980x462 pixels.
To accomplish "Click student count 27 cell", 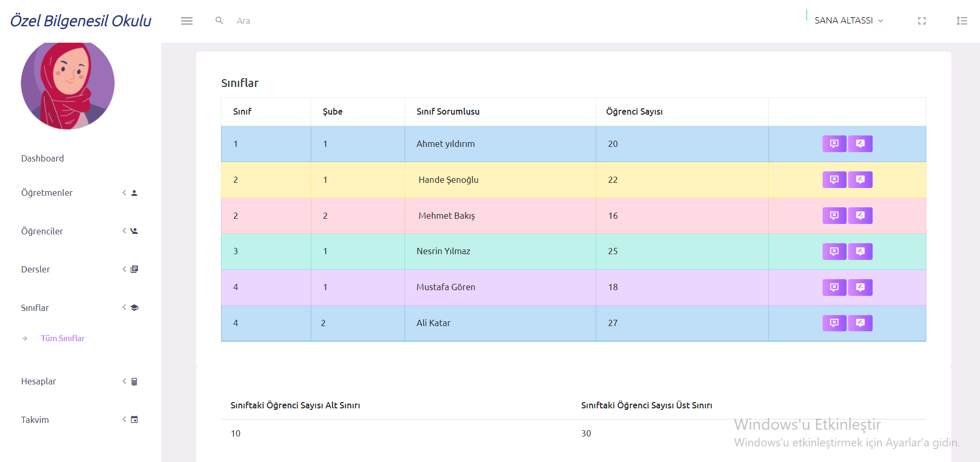I will pos(682,323).
